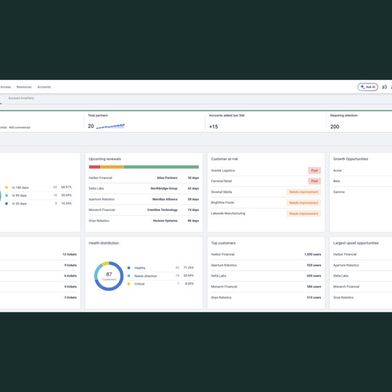The image size is (392, 392).
Task: Click the orange segment of renewals bar
Action: [112, 167]
